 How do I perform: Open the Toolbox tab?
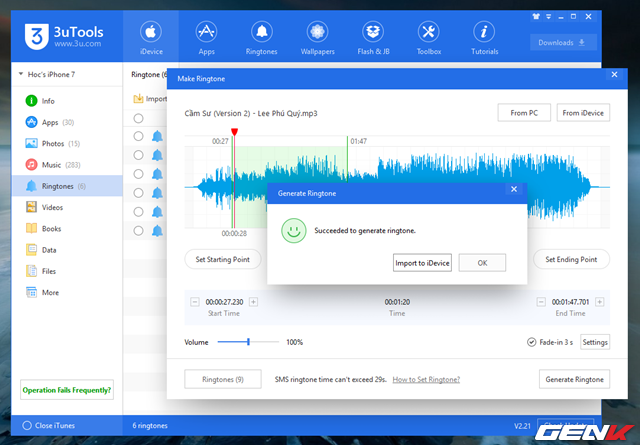(429, 37)
